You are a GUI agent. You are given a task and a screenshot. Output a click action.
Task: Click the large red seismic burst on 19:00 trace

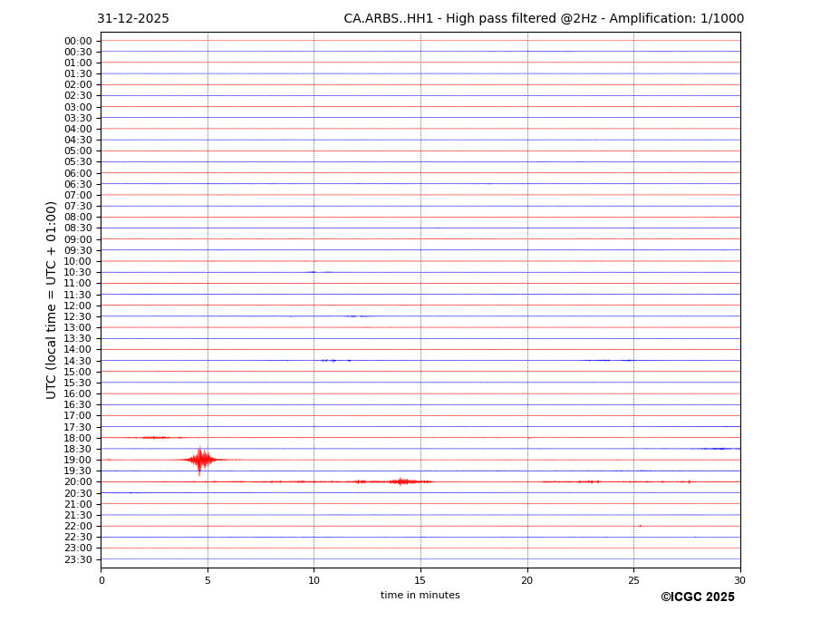tap(200, 460)
